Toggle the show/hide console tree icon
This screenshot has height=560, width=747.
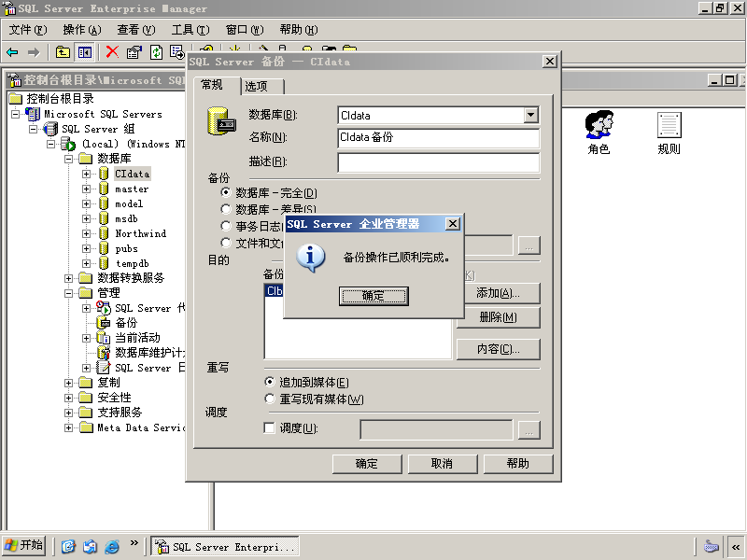85,52
